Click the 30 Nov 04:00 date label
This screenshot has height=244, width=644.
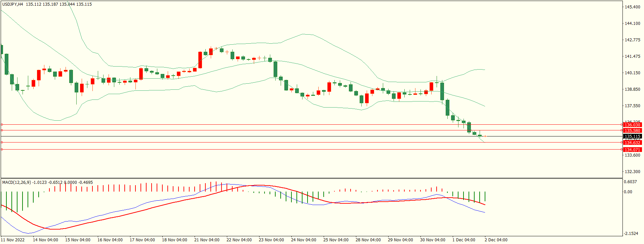coord(433,240)
